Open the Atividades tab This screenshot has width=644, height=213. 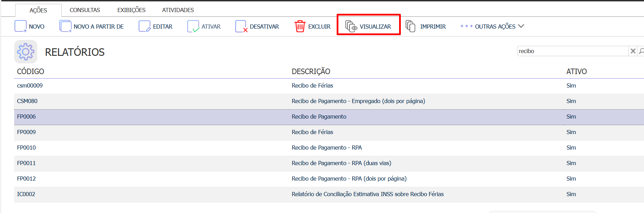(x=178, y=10)
